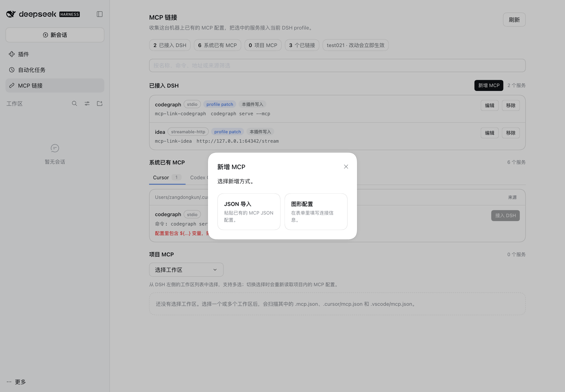The height and width of the screenshot is (392, 565).
Task: Click the 3 个已链接 chip
Action: tap(302, 45)
